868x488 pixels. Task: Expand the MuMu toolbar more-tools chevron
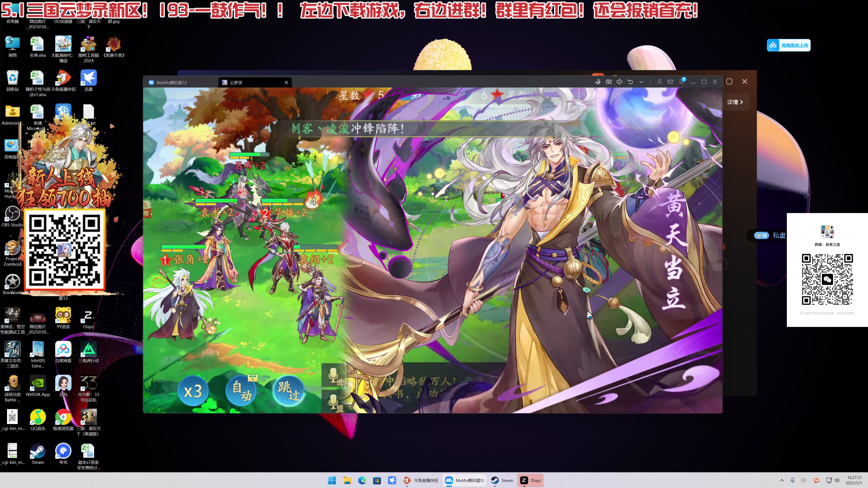coord(641,82)
